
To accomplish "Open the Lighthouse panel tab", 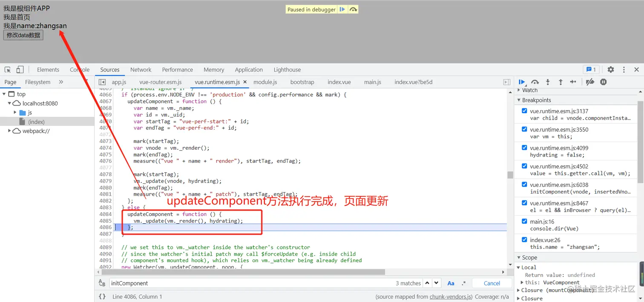I will point(287,70).
